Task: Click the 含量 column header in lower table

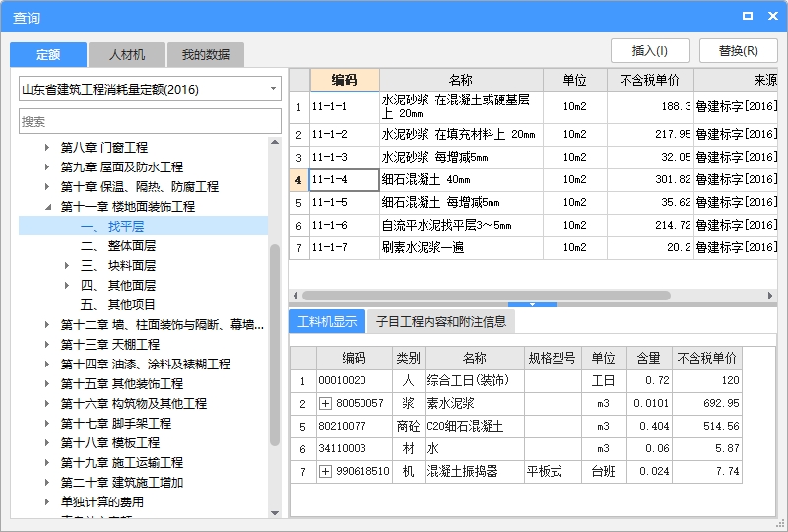Action: click(x=649, y=358)
